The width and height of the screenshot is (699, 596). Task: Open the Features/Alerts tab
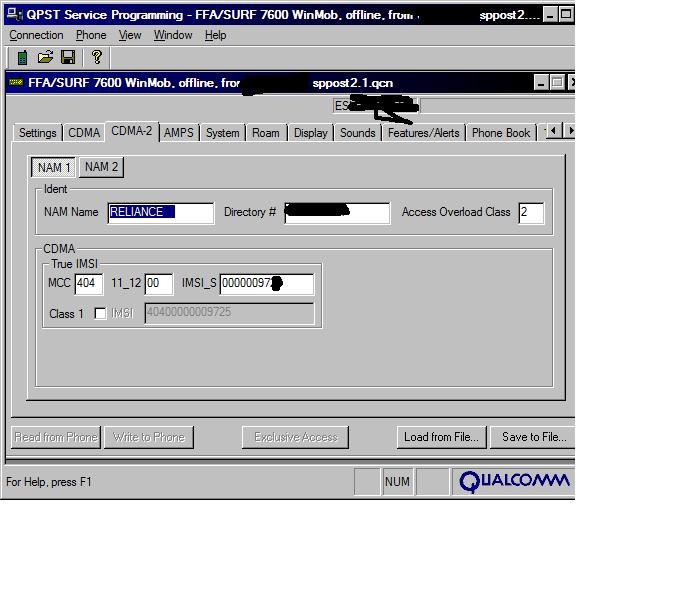[423, 133]
